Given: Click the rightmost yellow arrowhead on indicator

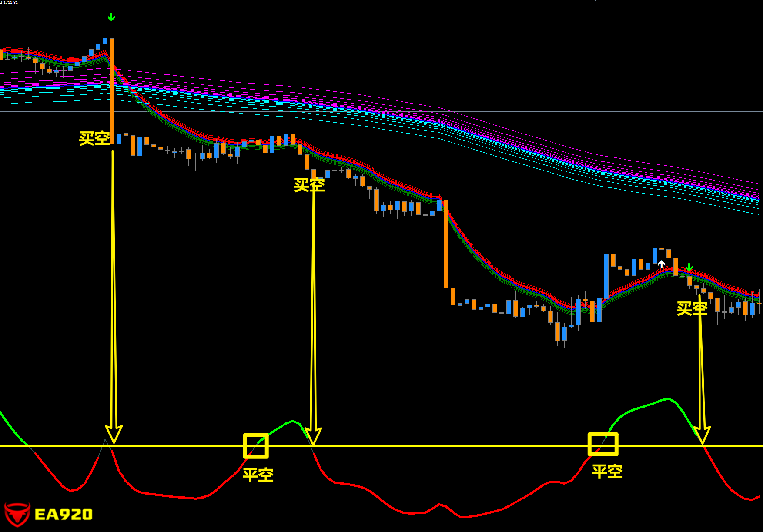Looking at the screenshot, I should 702,435.
